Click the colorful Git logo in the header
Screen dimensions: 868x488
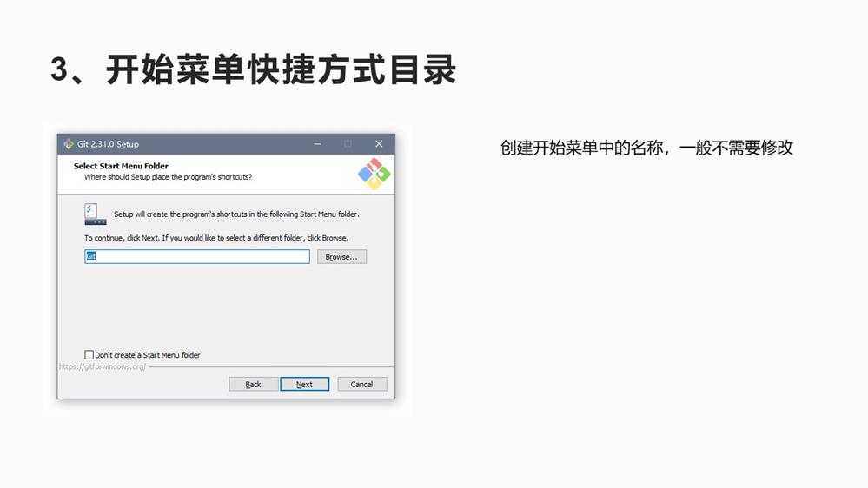(x=374, y=174)
